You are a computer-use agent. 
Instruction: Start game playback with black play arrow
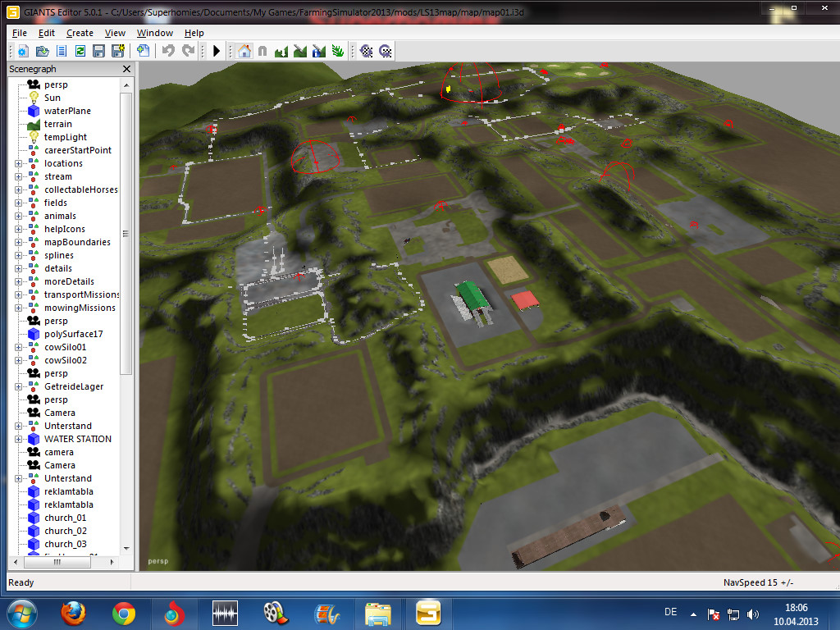217,52
